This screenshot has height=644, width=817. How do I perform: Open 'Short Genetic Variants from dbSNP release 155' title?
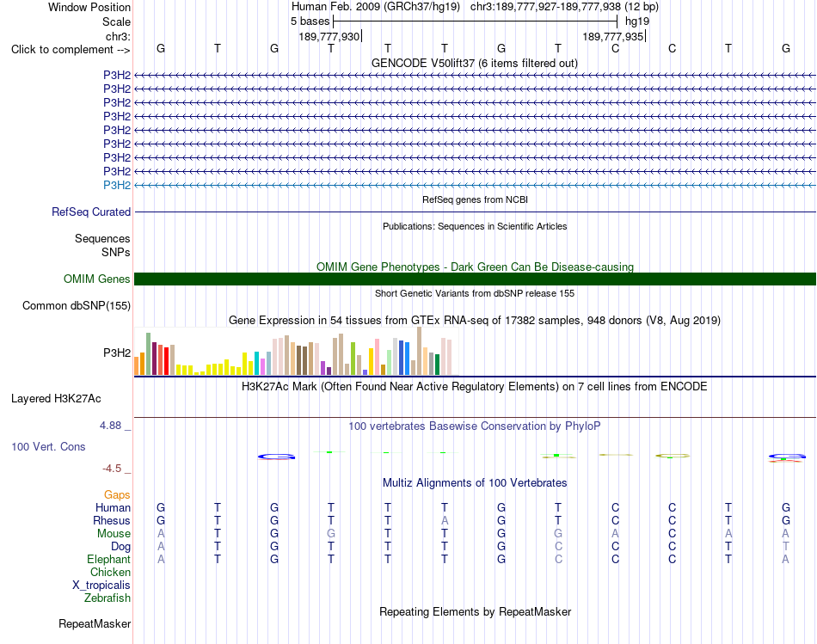475,293
